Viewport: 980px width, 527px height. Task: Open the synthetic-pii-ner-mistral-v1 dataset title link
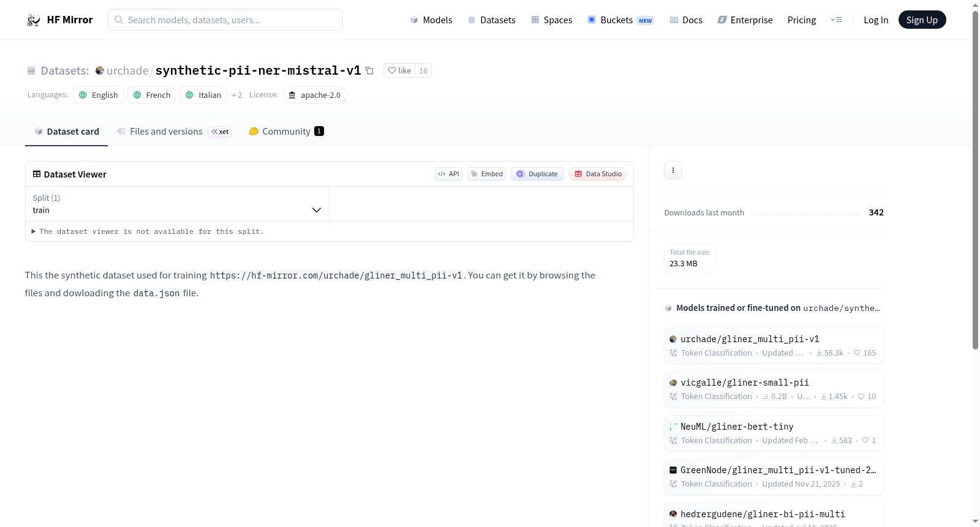[258, 70]
